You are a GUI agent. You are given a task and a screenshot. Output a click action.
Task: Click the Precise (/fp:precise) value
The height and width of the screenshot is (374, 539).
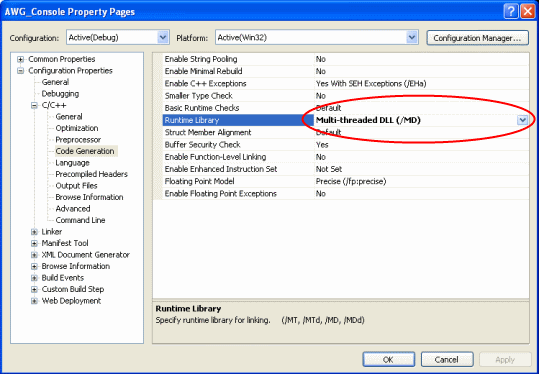[x=351, y=182]
